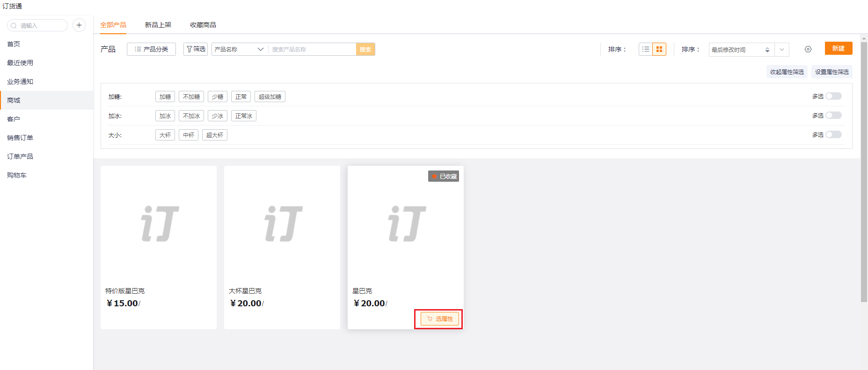868x370 pixels.
Task: Filter by the 加糖 tag
Action: click(x=165, y=96)
